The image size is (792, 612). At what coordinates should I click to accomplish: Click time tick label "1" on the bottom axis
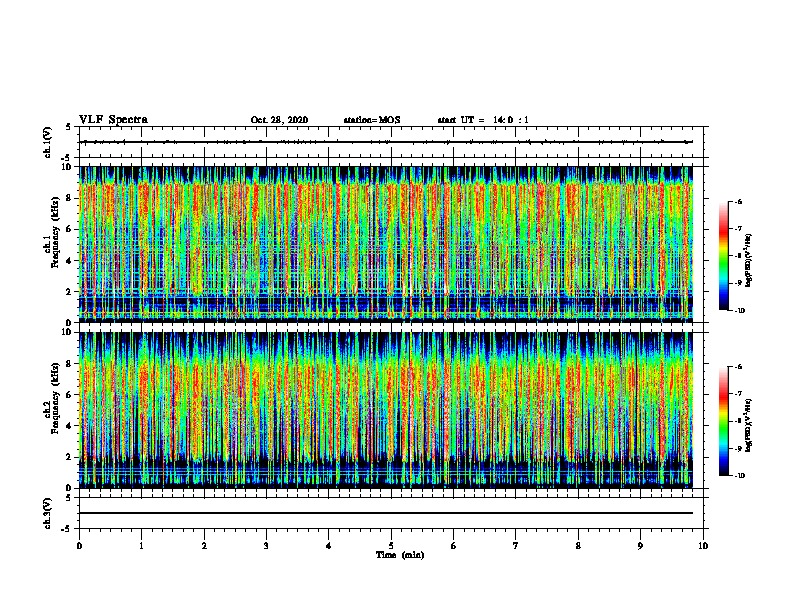click(x=141, y=546)
